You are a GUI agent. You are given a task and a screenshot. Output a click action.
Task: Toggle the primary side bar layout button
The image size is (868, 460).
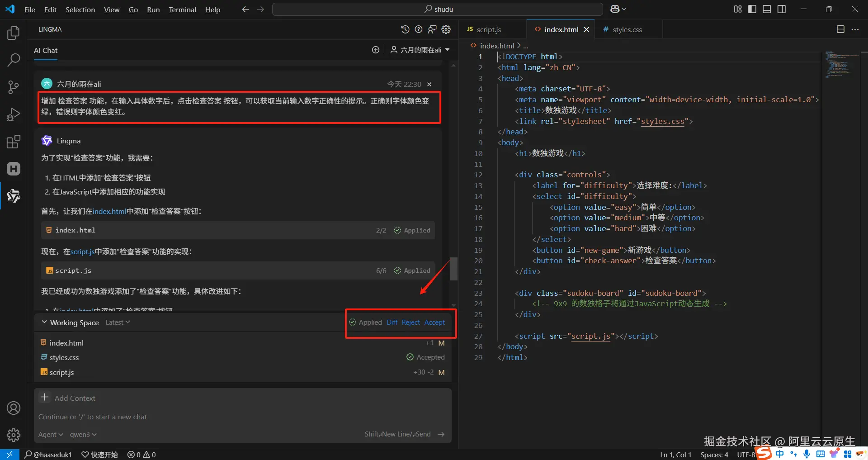click(752, 9)
